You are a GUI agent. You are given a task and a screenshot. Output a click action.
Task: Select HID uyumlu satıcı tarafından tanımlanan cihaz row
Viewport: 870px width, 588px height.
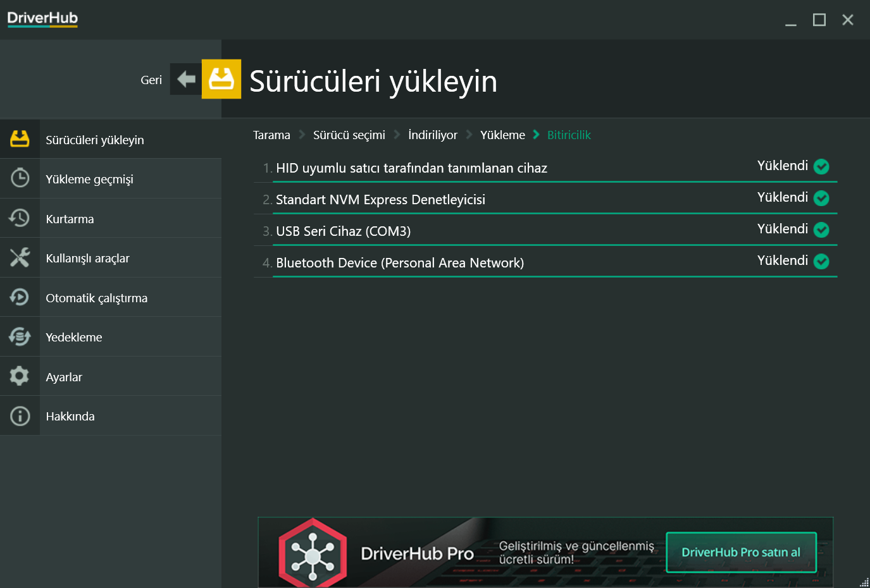545,168
